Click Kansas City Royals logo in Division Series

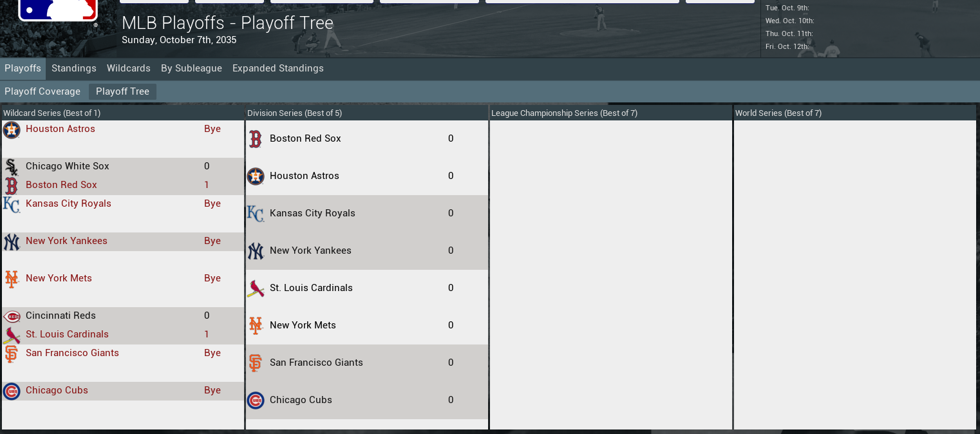[x=256, y=214]
